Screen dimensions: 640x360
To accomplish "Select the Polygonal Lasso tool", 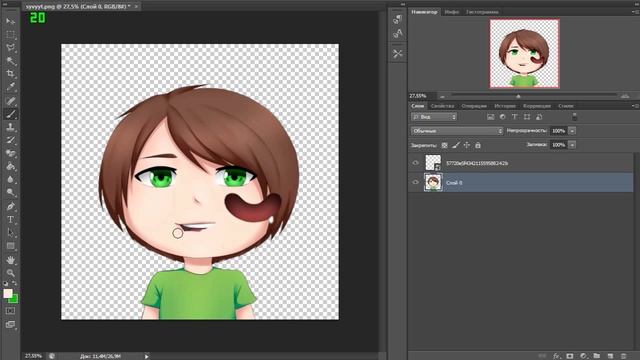I will (10, 48).
